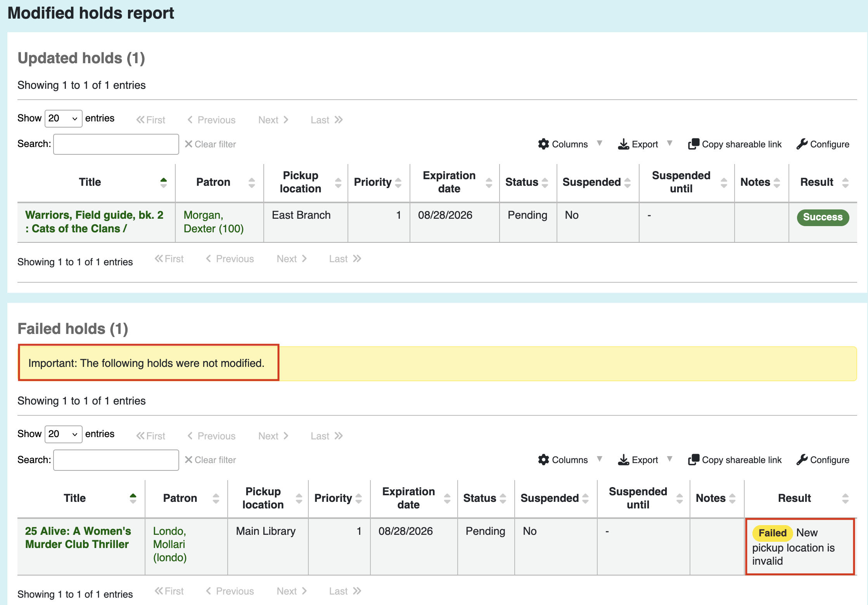
Task: Sort Updated holds by Priority column
Action: 379,182
